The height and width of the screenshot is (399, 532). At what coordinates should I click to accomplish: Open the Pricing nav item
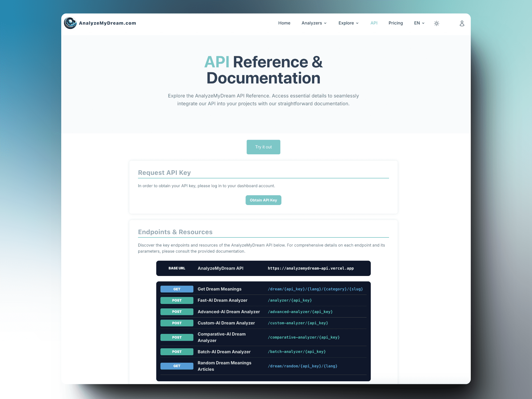(x=395, y=23)
